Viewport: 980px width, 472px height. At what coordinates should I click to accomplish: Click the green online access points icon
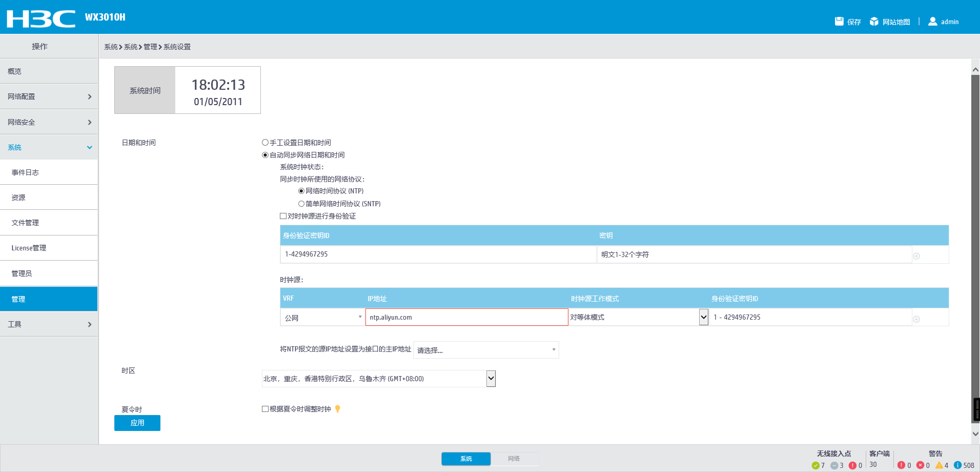(x=815, y=465)
